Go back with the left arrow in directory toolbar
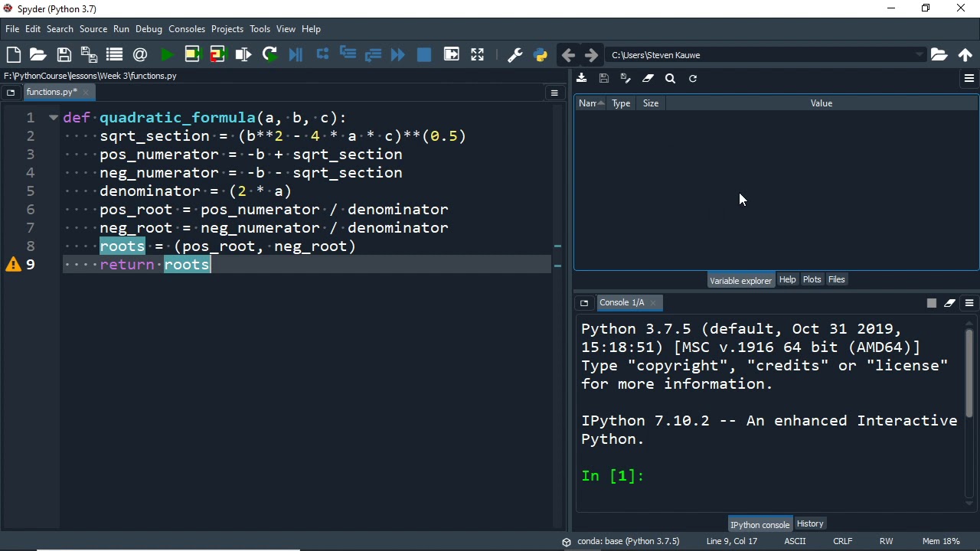The height and width of the screenshot is (551, 980). (568, 55)
